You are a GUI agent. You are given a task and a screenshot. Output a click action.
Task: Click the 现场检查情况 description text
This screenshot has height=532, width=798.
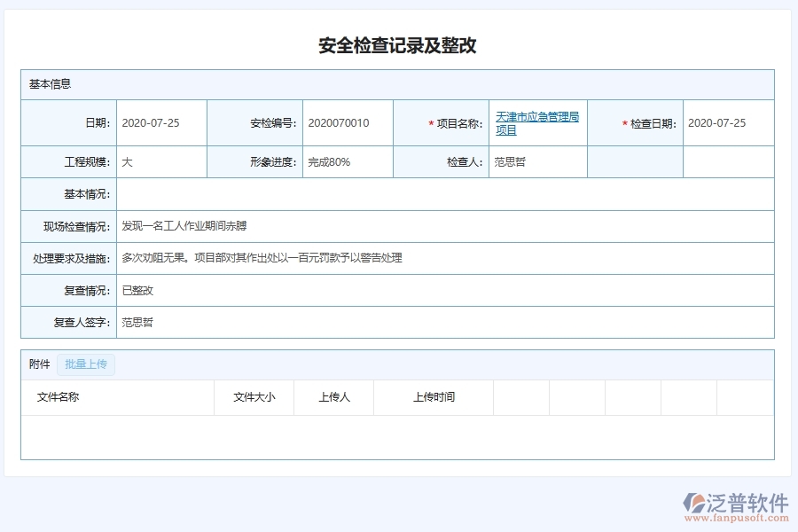tap(184, 225)
